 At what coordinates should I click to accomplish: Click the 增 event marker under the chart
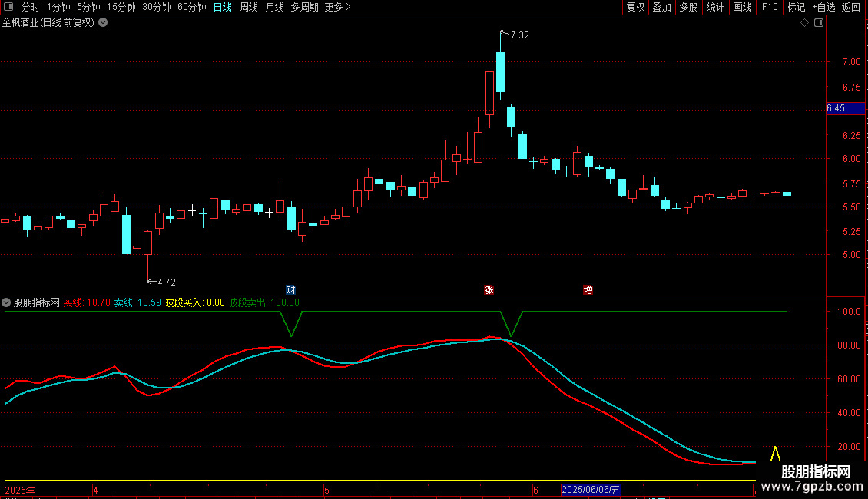[588, 290]
